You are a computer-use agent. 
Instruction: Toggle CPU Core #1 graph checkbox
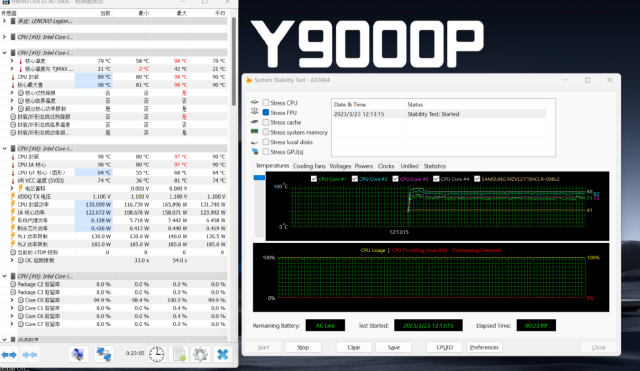coord(313,179)
